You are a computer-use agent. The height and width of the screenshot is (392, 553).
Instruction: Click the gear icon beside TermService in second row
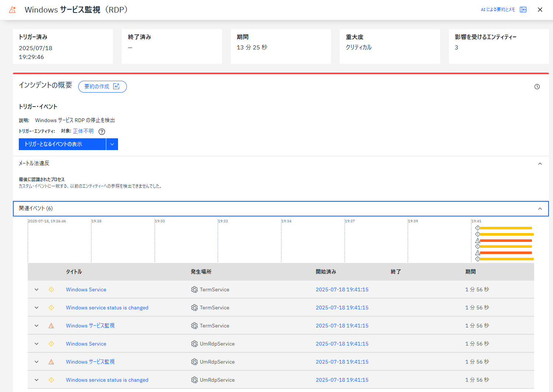tap(194, 308)
